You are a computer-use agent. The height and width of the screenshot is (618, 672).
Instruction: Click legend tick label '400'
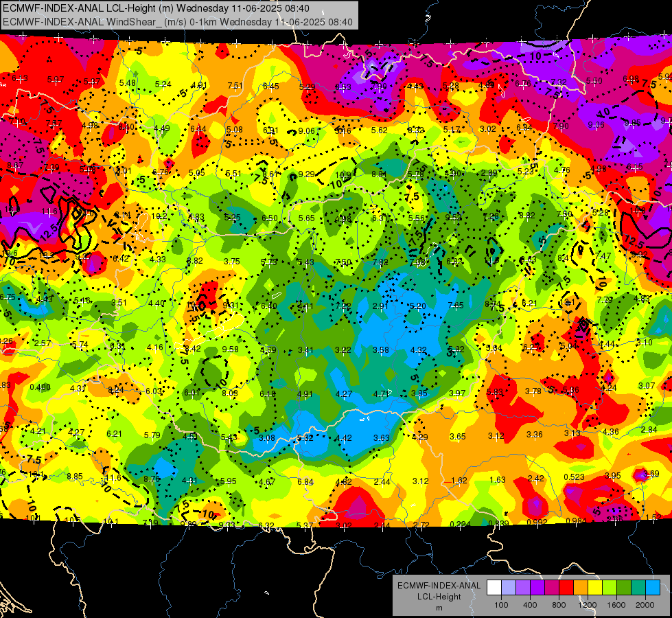coord(530,605)
